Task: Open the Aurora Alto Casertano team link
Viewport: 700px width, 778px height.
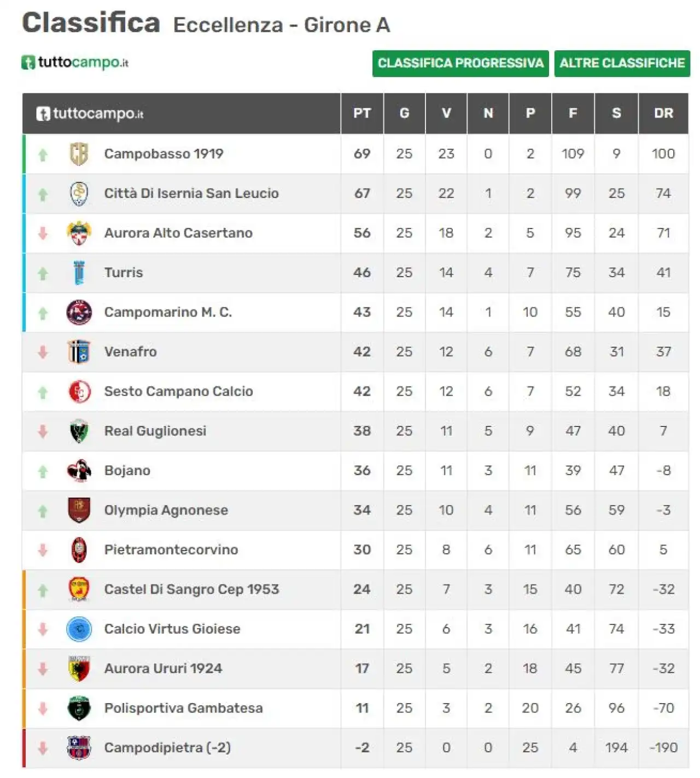Action: pyautogui.click(x=178, y=233)
